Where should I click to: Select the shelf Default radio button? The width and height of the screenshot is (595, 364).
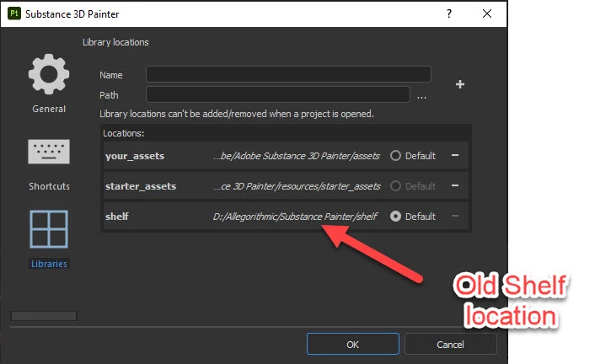pyautogui.click(x=395, y=217)
